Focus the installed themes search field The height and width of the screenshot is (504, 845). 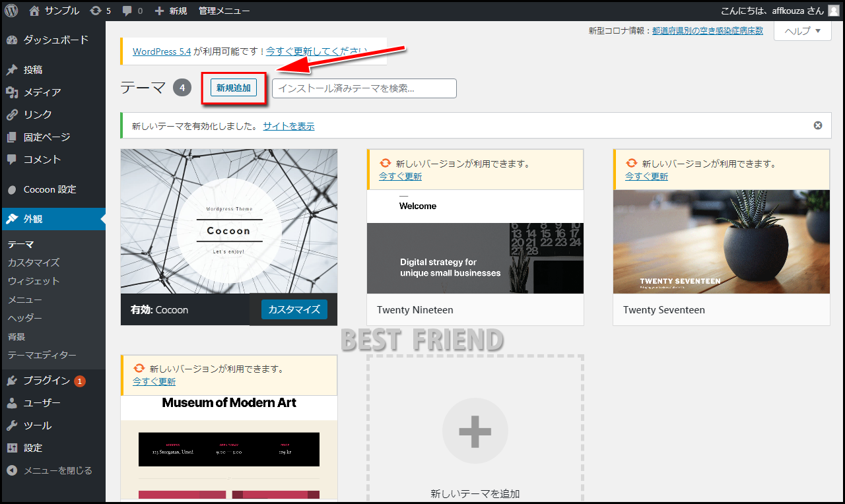point(364,88)
